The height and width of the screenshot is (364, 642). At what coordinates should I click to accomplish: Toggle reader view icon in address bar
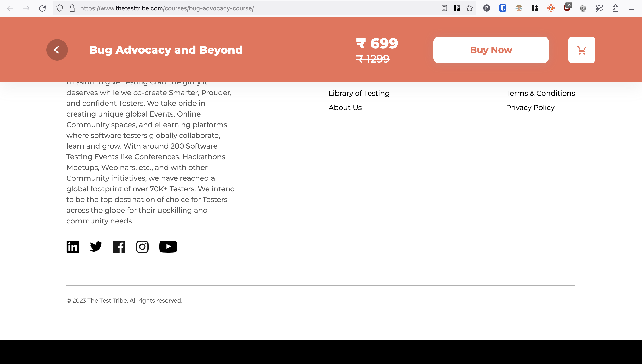[444, 8]
